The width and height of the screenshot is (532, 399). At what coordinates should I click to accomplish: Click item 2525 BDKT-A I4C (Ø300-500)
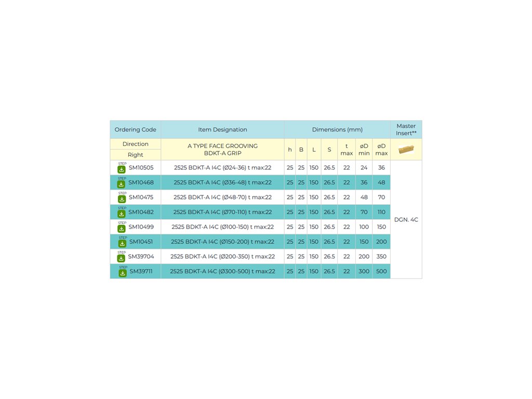(222, 271)
